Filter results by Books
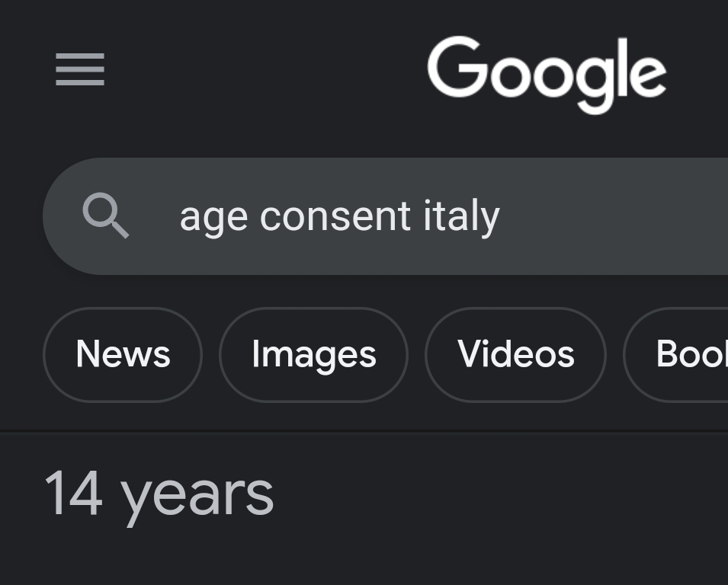The height and width of the screenshot is (585, 728). coord(686,354)
